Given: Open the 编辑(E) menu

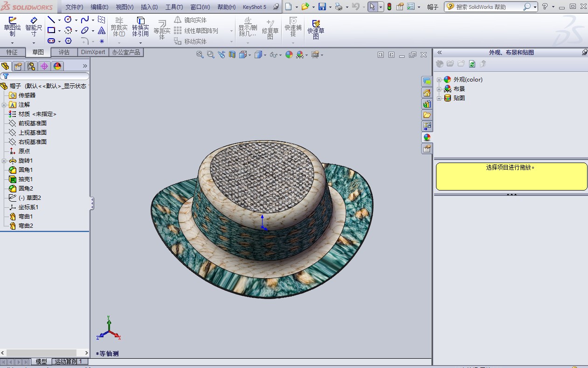Looking at the screenshot, I should tap(99, 7).
